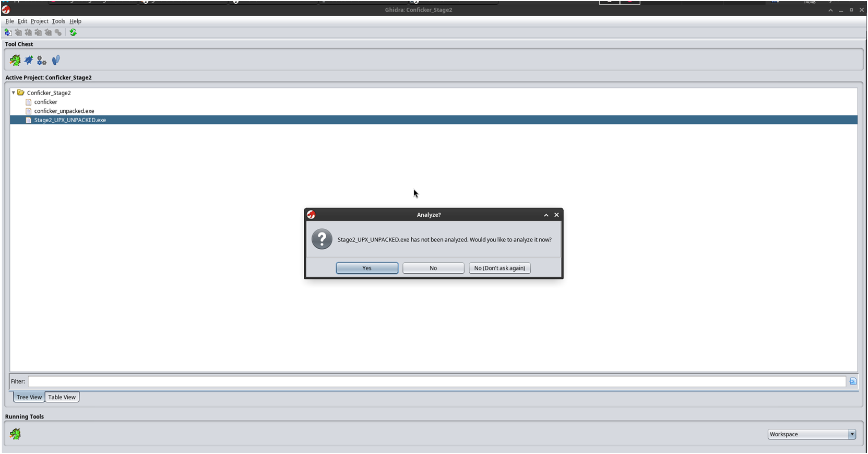Click the Check In toolbar icon

pyautogui.click(x=38, y=32)
